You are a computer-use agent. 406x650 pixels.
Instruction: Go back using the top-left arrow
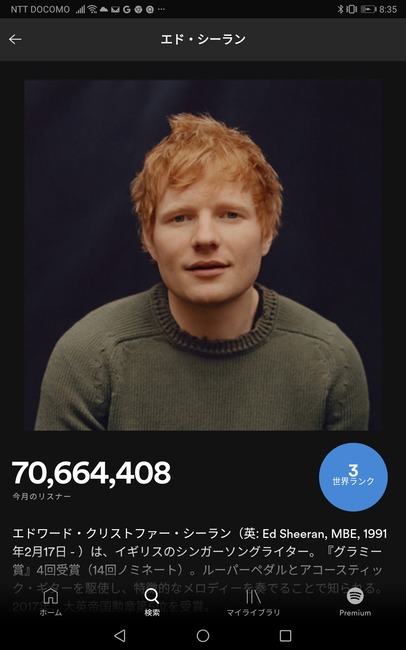pos(15,39)
